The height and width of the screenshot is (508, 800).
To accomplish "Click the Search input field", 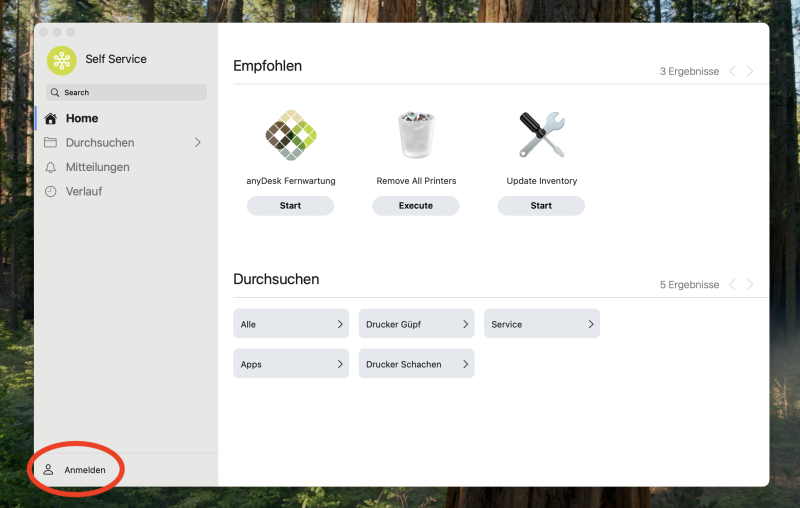I will pyautogui.click(x=127, y=92).
